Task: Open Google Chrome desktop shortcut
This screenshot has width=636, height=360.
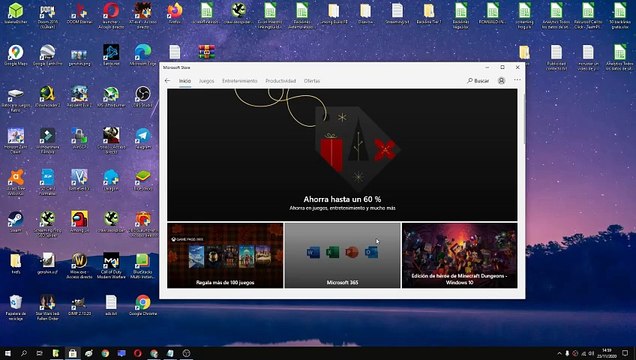Action: (x=143, y=305)
